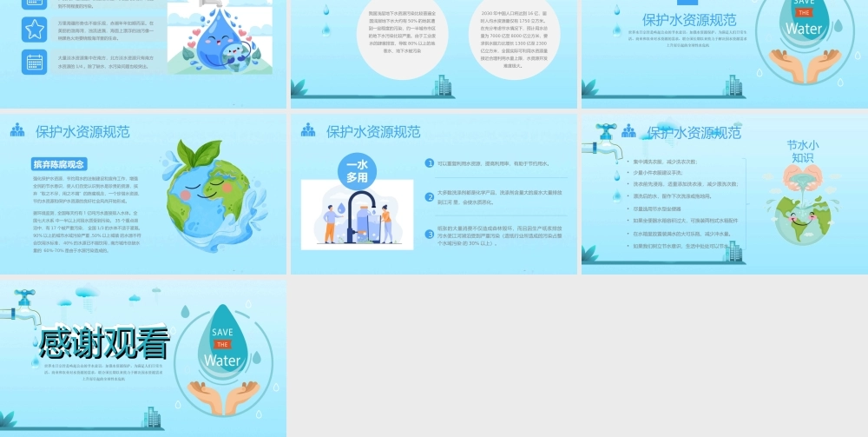
Task: Click the cupped hands on the 感谢观看 slide
Action: 222,397
